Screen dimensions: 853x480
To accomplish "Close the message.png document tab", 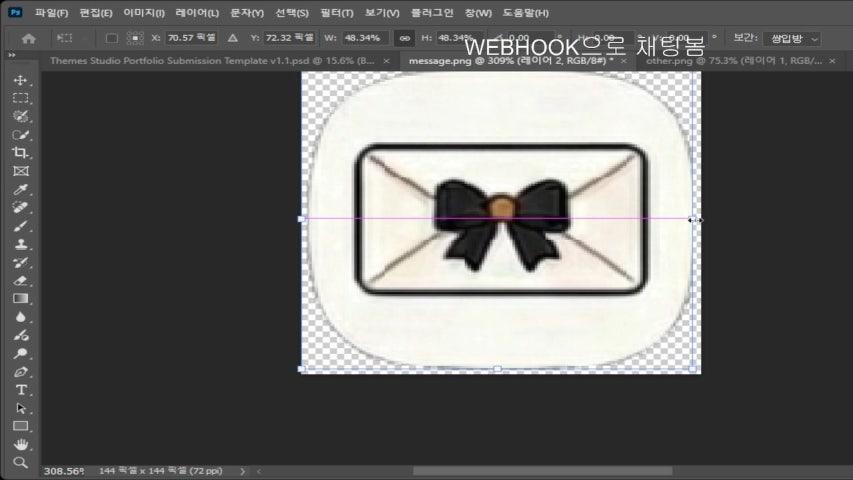I will point(624,61).
